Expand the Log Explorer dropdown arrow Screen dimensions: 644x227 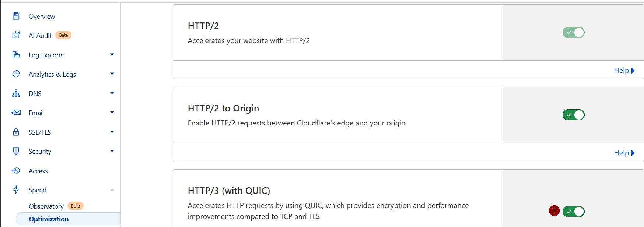pyautogui.click(x=112, y=55)
